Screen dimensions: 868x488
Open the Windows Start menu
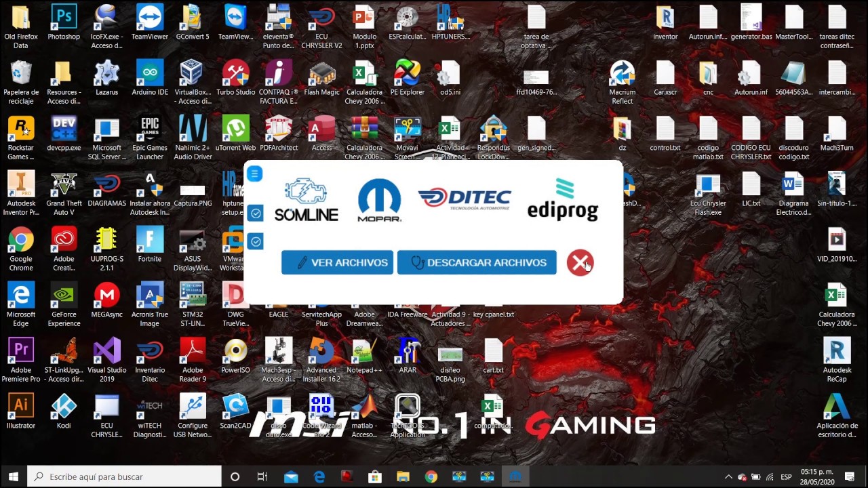point(14,476)
